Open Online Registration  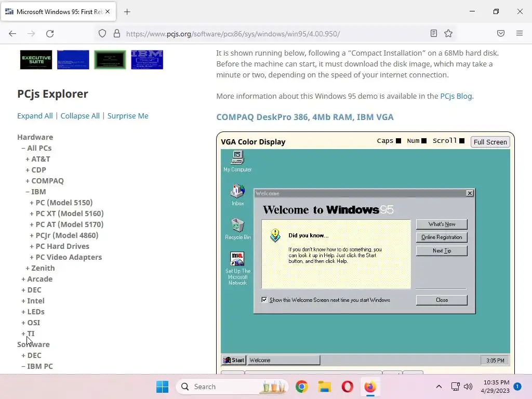(442, 237)
